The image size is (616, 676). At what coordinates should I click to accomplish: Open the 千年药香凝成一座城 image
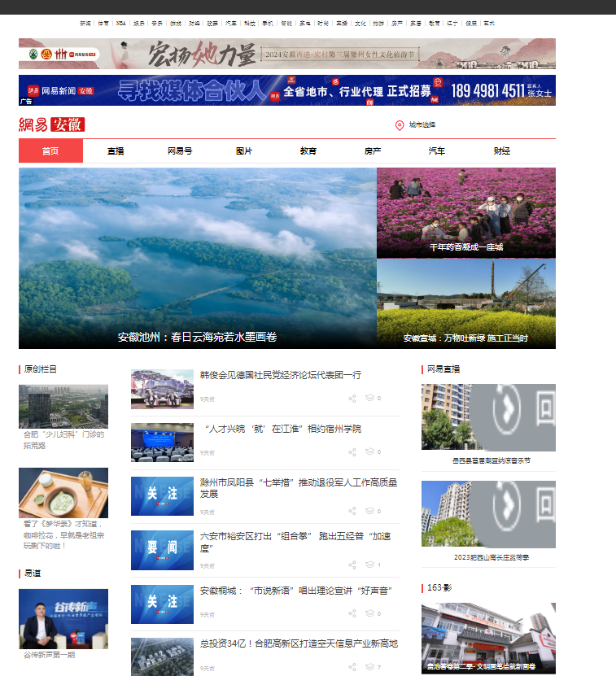pyautogui.click(x=466, y=213)
